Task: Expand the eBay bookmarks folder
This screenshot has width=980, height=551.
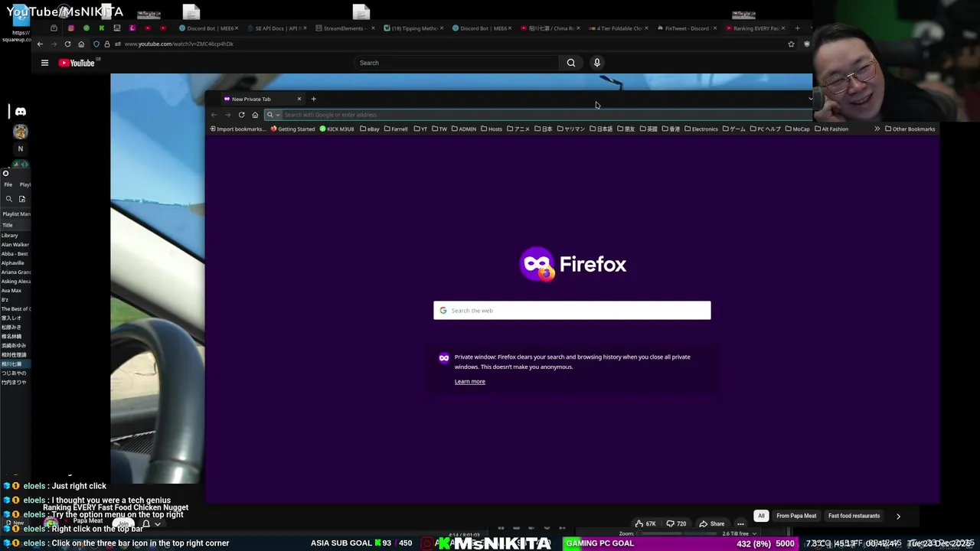Action: [370, 129]
